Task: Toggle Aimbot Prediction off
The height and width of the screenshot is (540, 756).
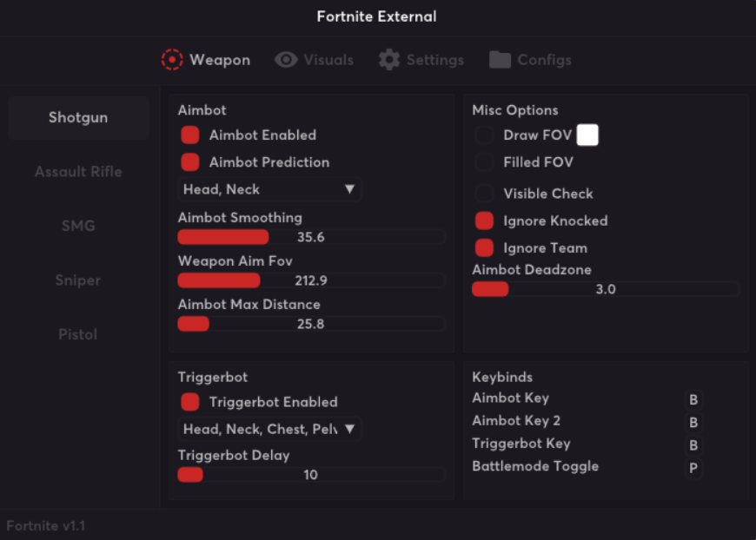Action: point(190,162)
